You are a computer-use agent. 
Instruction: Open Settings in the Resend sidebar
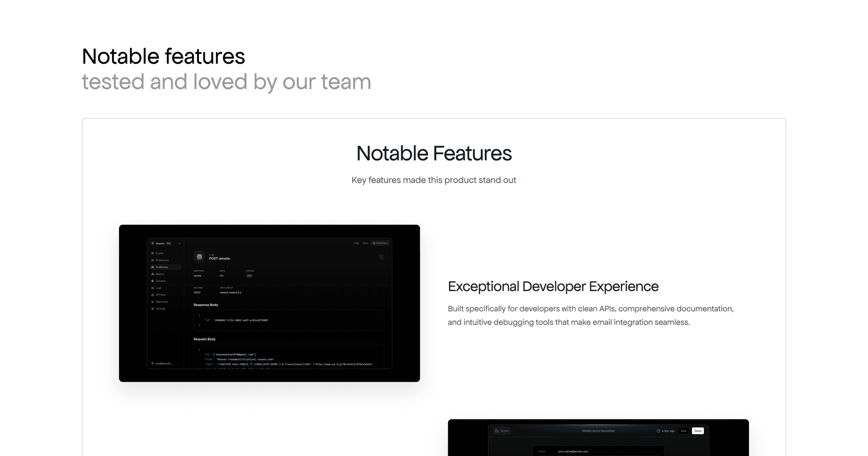[160, 309]
